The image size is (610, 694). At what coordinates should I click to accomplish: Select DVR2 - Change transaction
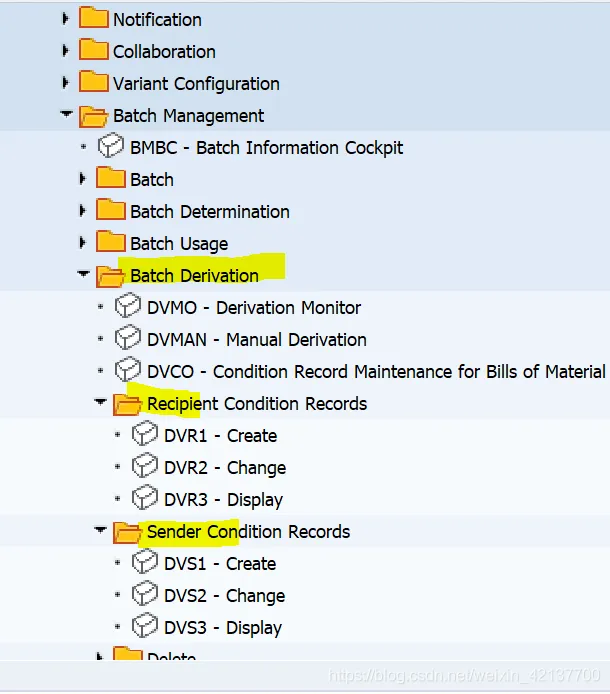click(x=224, y=467)
